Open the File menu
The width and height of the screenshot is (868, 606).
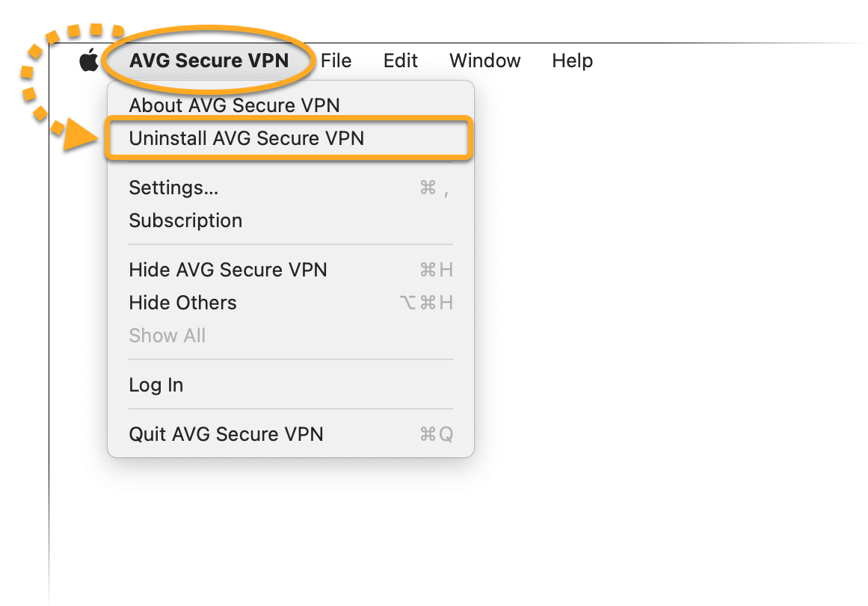336,61
